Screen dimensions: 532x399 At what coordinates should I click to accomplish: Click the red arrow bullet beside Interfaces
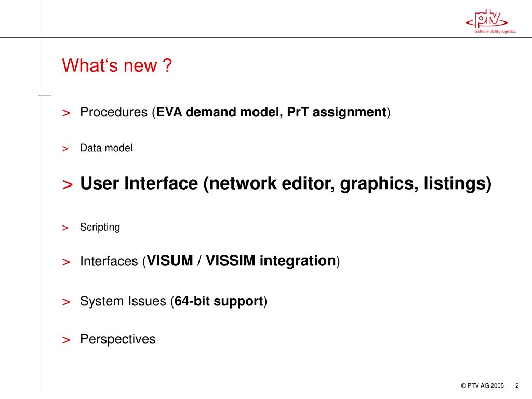point(66,262)
